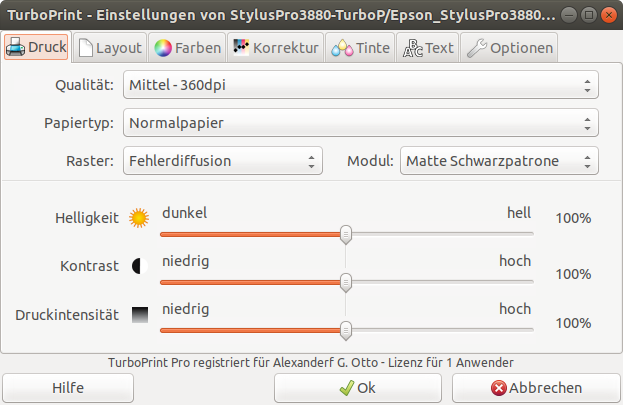Select the Text tab

(x=427, y=47)
